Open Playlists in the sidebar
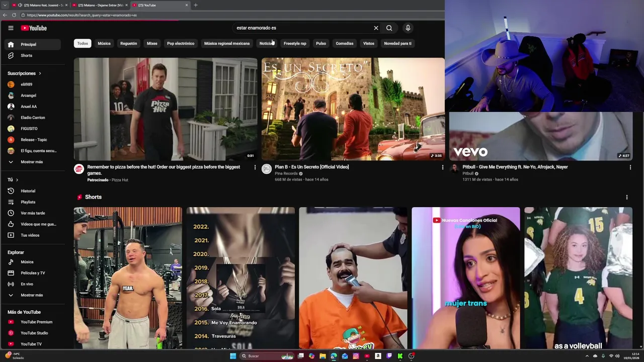Viewport: 644px width, 362px height. [33, 202]
